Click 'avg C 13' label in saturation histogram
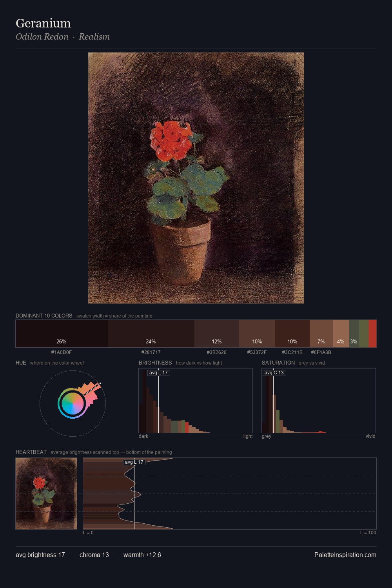Viewport: 392px width, 588px height. click(274, 373)
